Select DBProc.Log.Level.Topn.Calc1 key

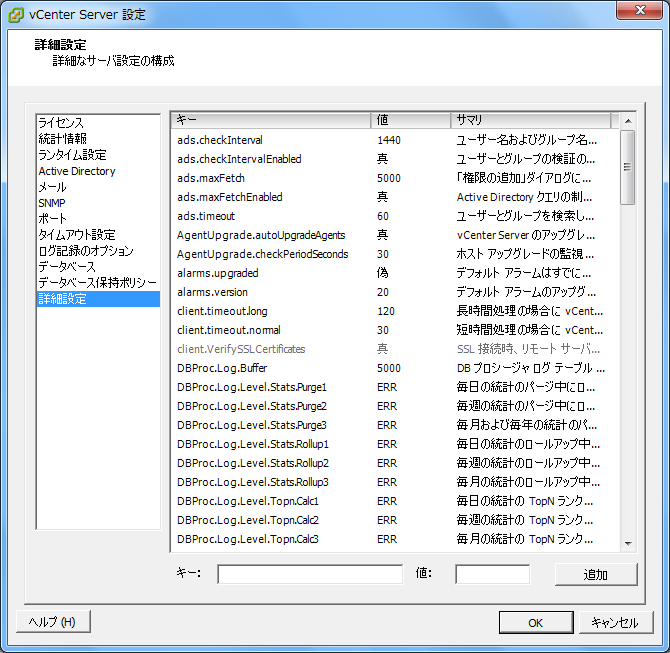(x=248, y=501)
